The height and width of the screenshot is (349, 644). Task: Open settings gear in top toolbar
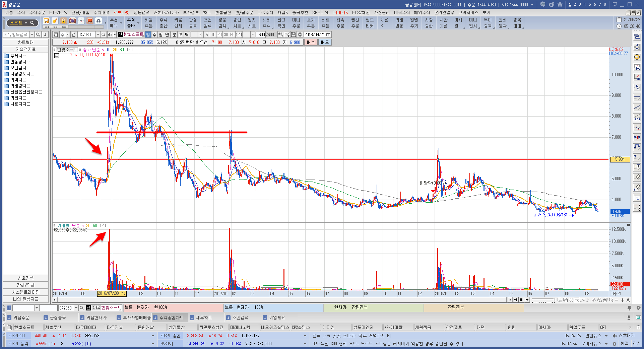point(99,21)
